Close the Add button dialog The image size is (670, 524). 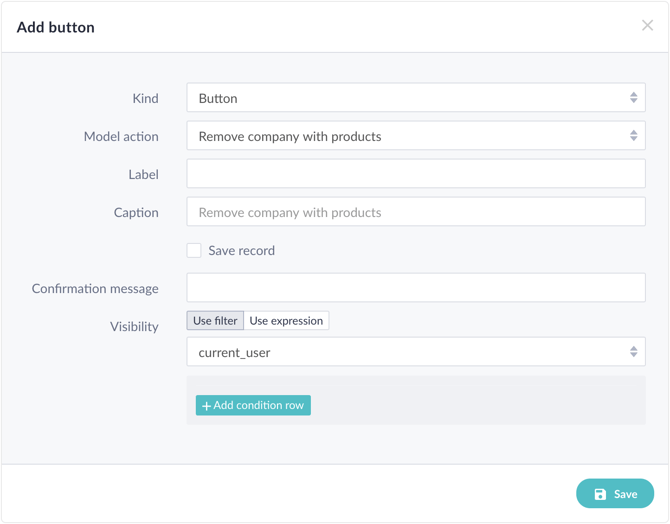647,26
